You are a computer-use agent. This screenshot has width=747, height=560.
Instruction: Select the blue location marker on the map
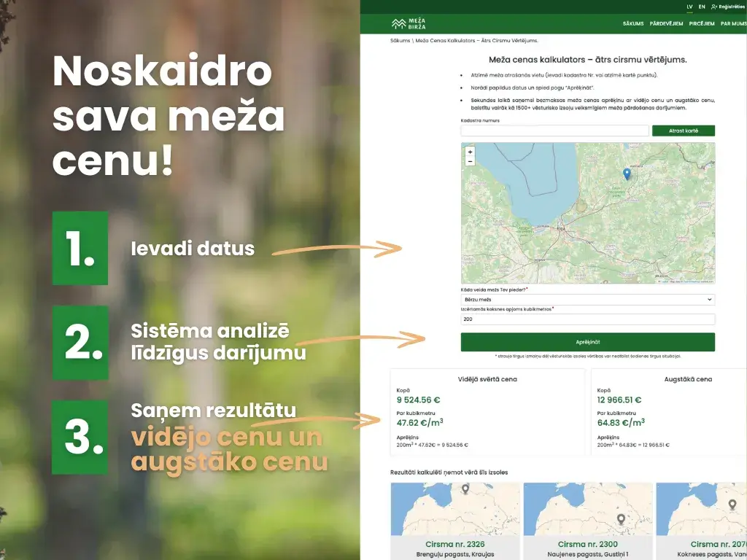click(x=626, y=175)
